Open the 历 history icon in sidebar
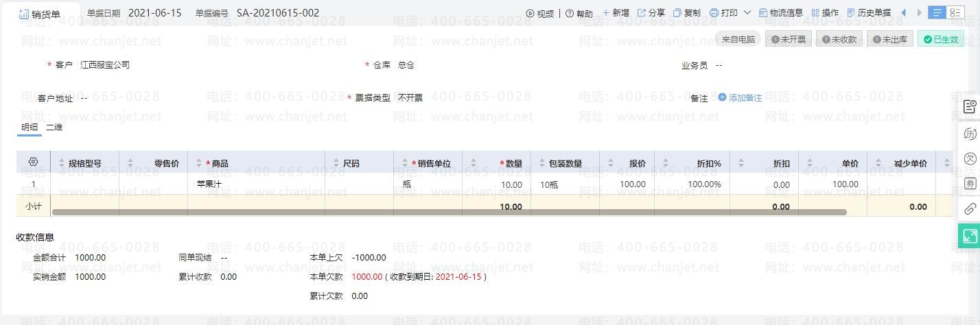 point(970,133)
